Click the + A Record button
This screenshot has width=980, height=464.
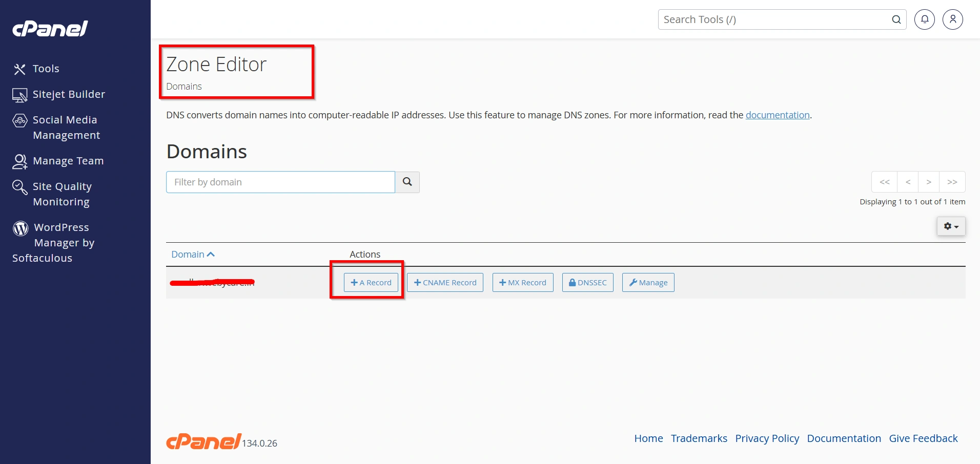pyautogui.click(x=371, y=283)
